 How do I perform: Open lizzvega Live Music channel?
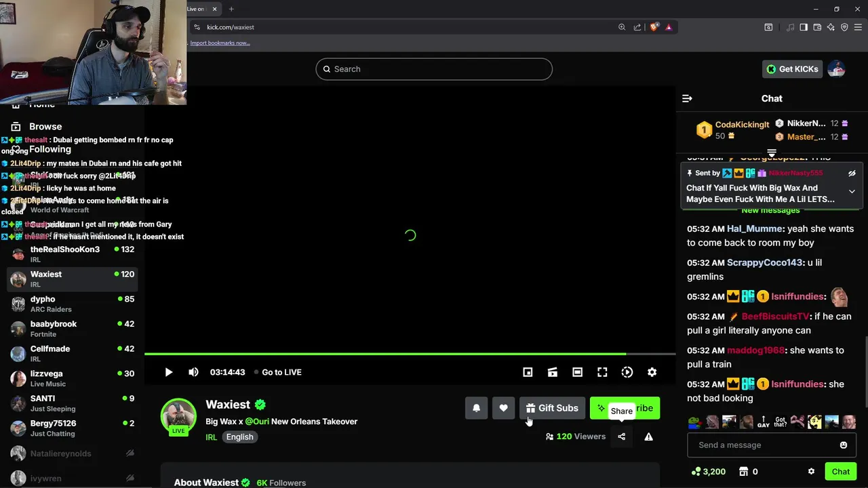72,378
